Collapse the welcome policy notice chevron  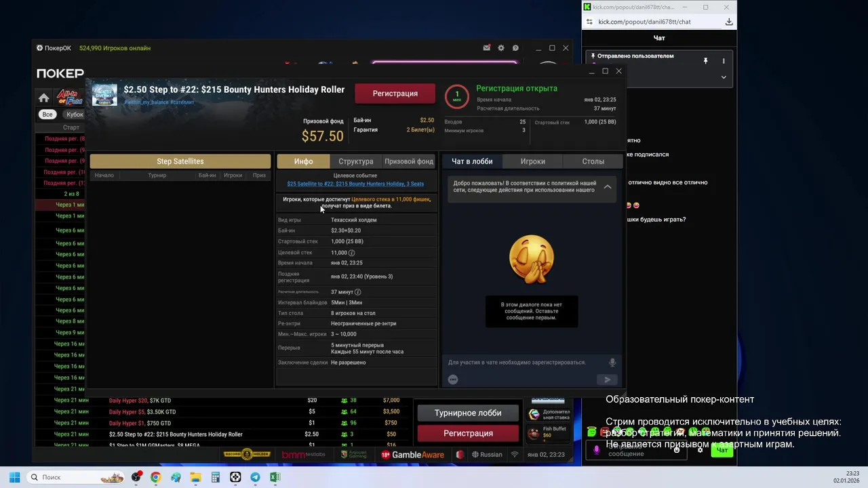(608, 186)
